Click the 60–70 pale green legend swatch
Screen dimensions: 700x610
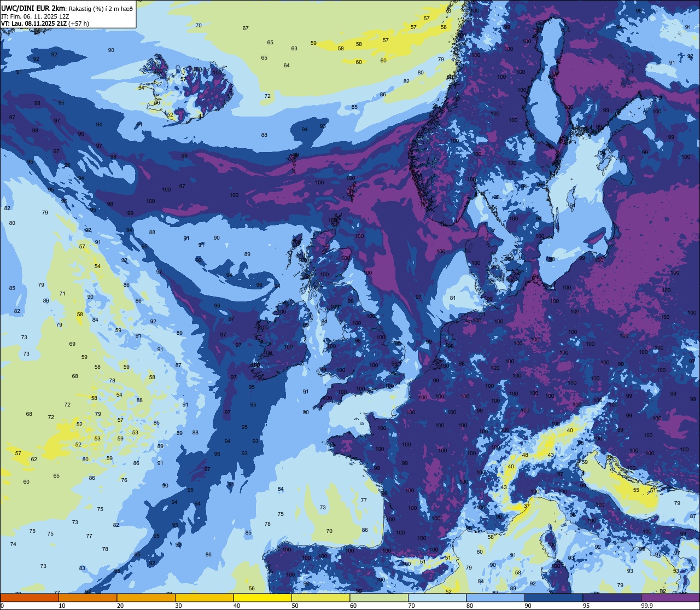379,598
